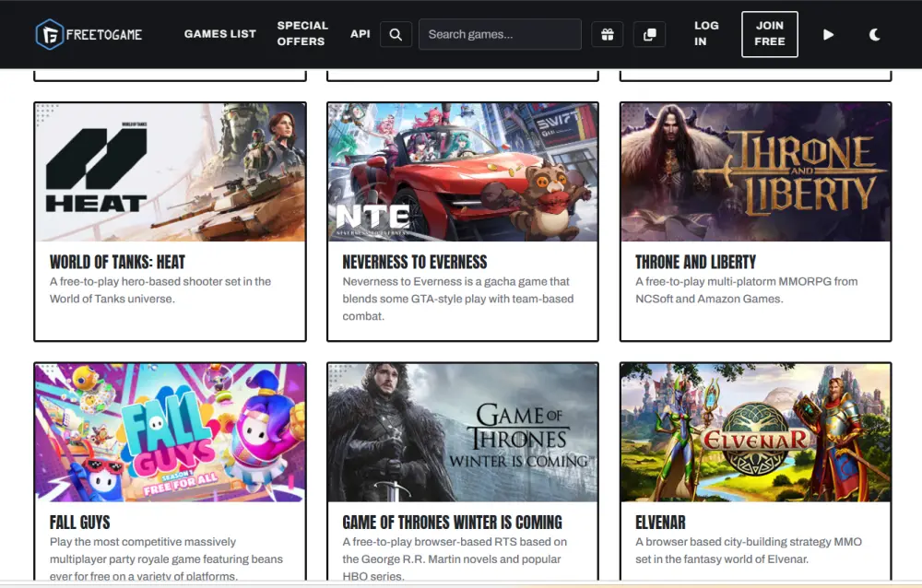The height and width of the screenshot is (588, 922).
Task: Click 'Play the most competitive massively' text
Action: [x=143, y=542]
